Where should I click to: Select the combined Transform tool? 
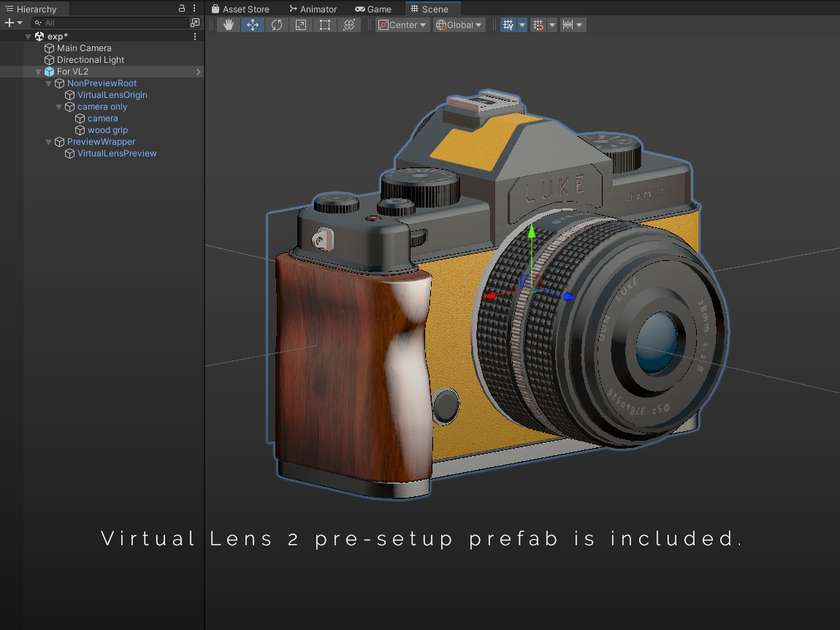pyautogui.click(x=349, y=25)
